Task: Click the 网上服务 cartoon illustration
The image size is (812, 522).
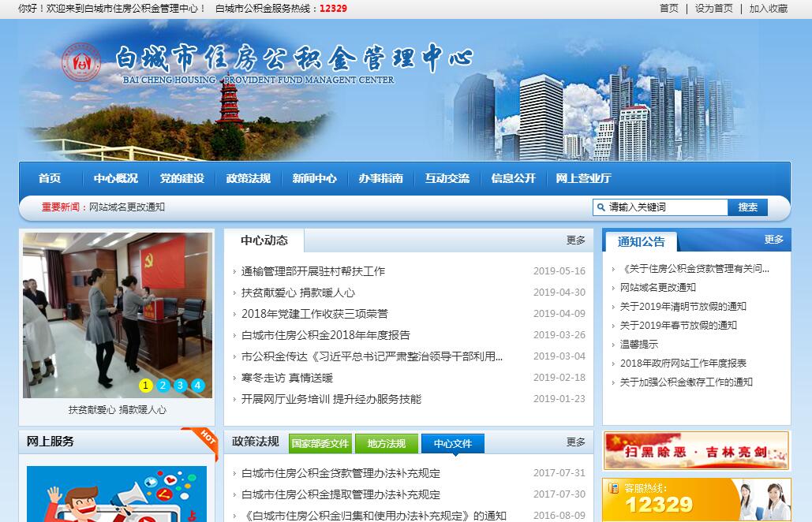Action: pyautogui.click(x=117, y=494)
